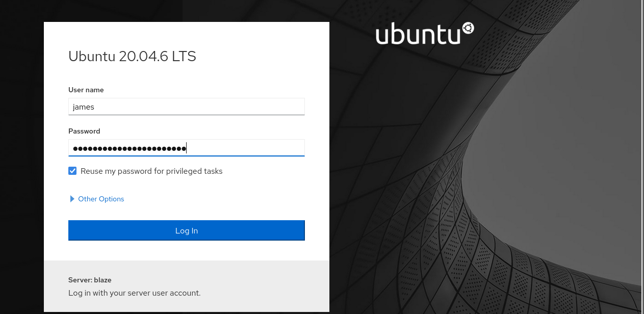
Task: Click the 'Server: blaze' text
Action: (x=90, y=280)
